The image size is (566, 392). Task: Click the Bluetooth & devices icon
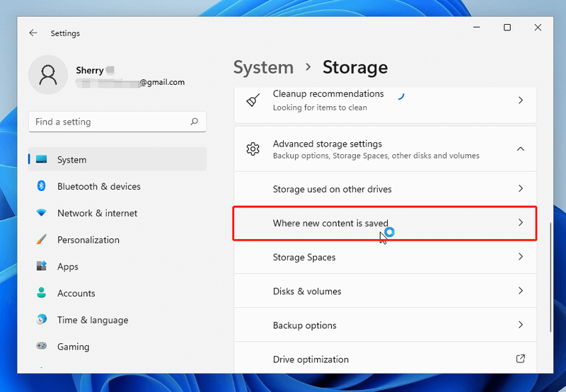click(41, 186)
